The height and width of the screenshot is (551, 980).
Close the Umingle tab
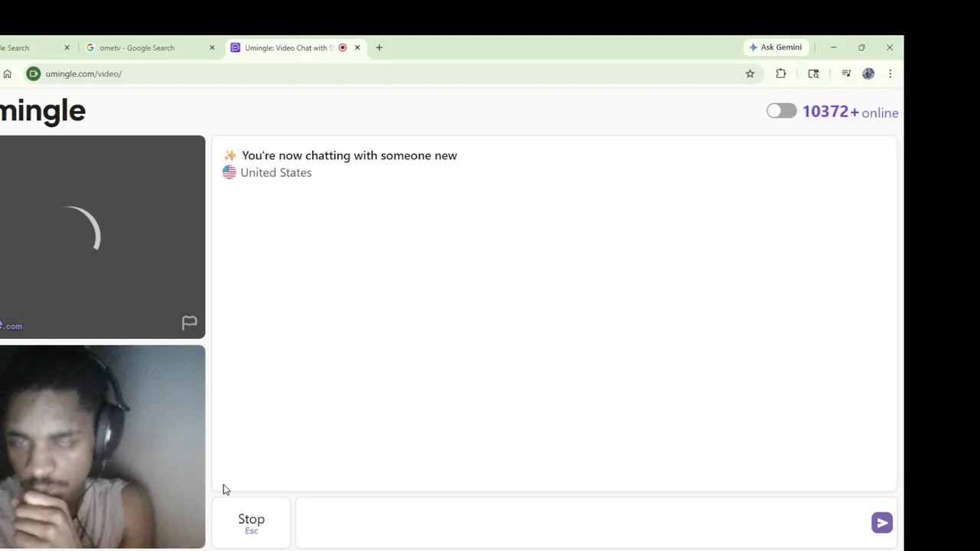click(357, 47)
